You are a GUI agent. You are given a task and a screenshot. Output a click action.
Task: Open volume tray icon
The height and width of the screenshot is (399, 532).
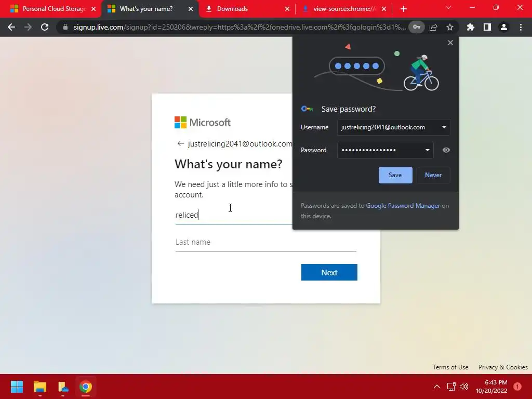464,387
